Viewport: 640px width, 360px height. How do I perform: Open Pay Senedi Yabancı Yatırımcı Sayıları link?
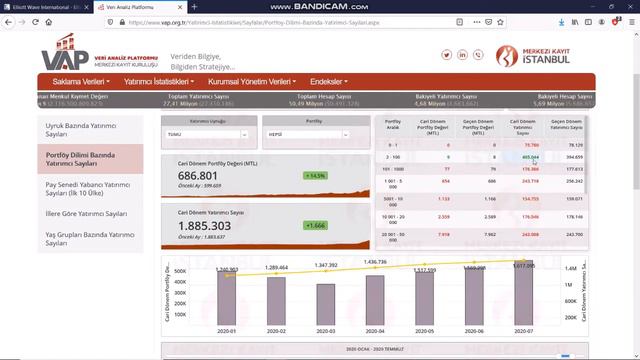point(90,189)
